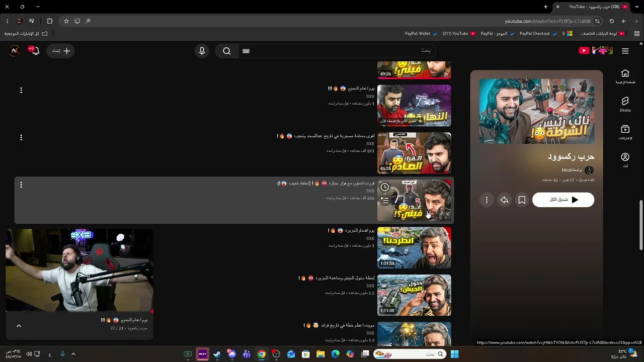The width and height of the screenshot is (644, 362).
Task: Open more actions menu in the playlist panel
Action: (487, 200)
